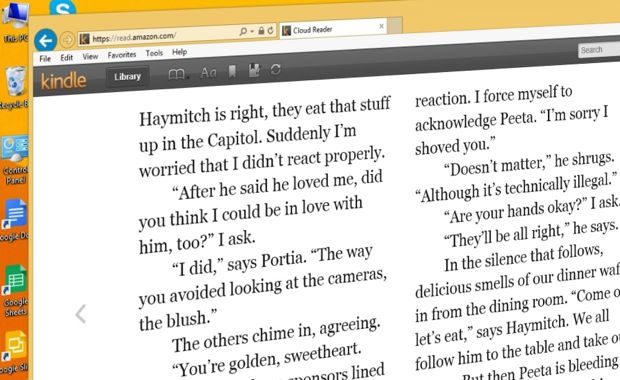
Task: Open the Aa font settings
Action: coord(208,73)
